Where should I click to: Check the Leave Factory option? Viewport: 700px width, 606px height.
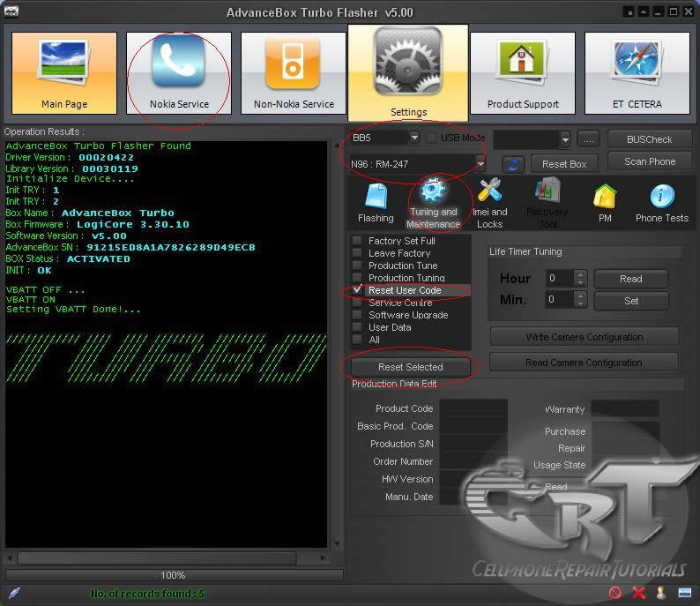point(357,253)
